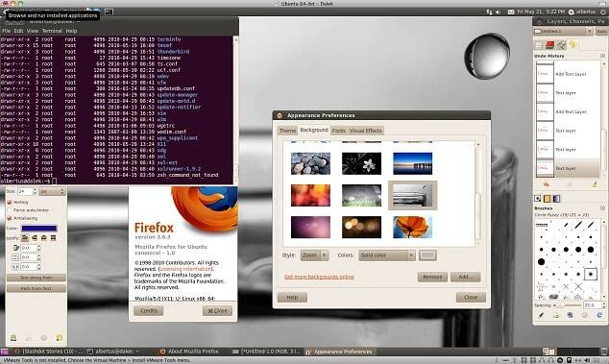Toggle the Antialiasing checkbox
This screenshot has height=364, width=609.
coord(10,218)
